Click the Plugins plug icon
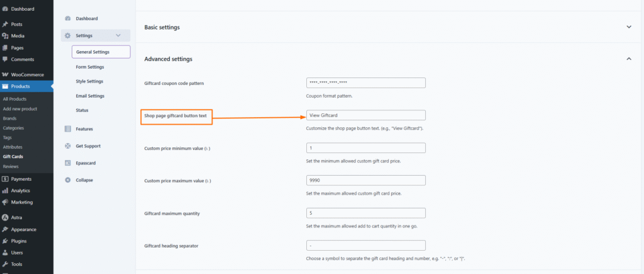This screenshot has height=274, width=644. 6,241
